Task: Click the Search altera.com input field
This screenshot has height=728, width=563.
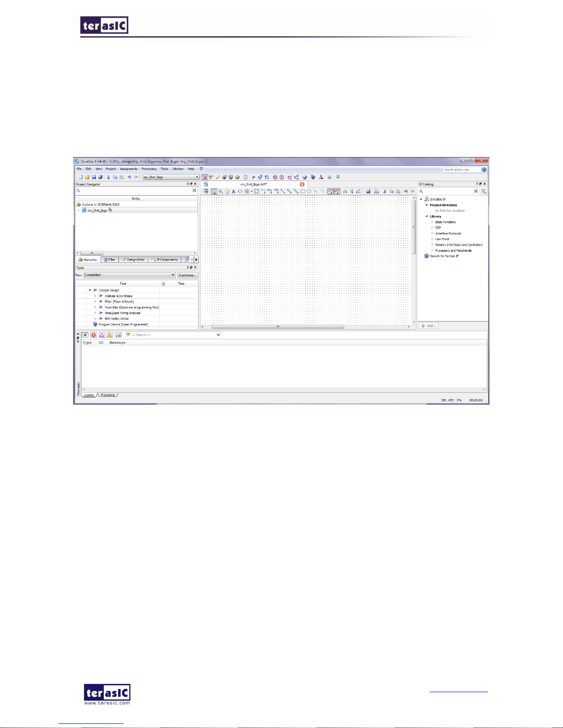Action: [x=461, y=169]
